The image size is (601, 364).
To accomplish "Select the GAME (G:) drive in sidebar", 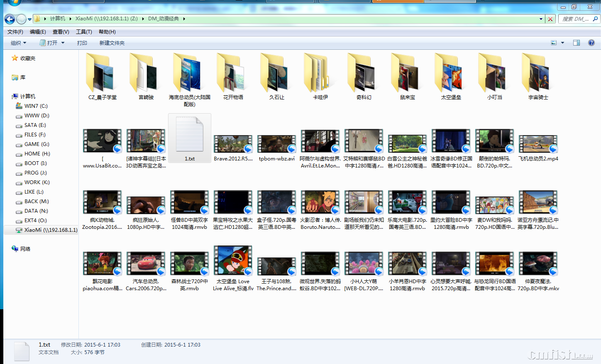I will [x=37, y=144].
